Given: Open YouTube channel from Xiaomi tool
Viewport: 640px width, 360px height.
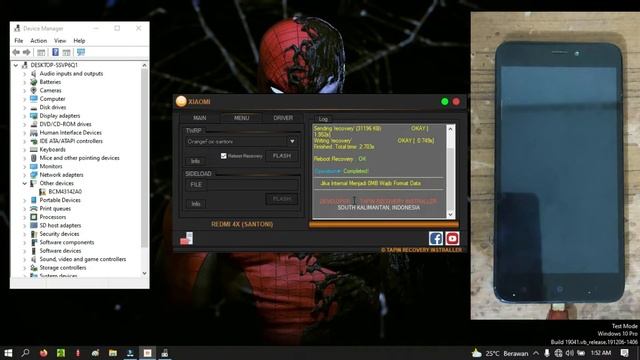Looking at the screenshot, I should point(452,238).
